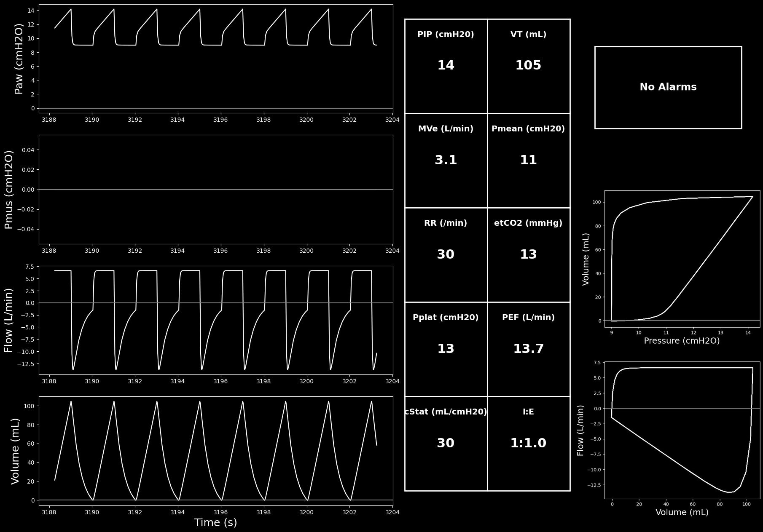The image size is (763, 532).
Task: Select the PIP (cmH20) readout tile
Action: [x=446, y=66]
